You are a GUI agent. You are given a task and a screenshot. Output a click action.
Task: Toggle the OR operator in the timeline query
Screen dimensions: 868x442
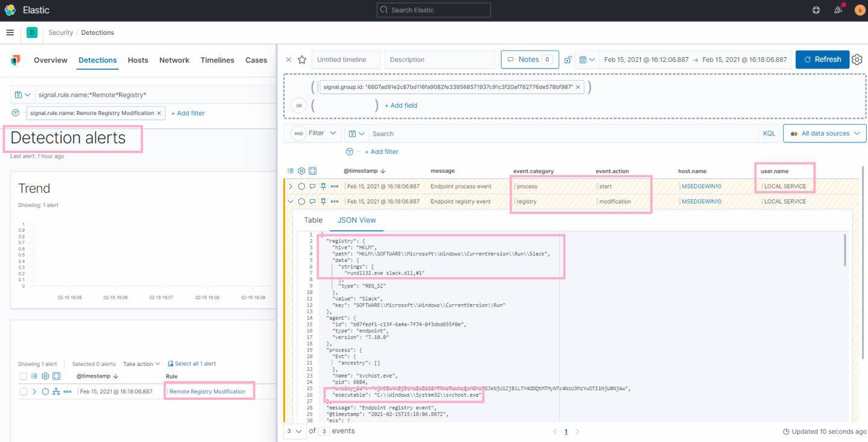point(298,105)
